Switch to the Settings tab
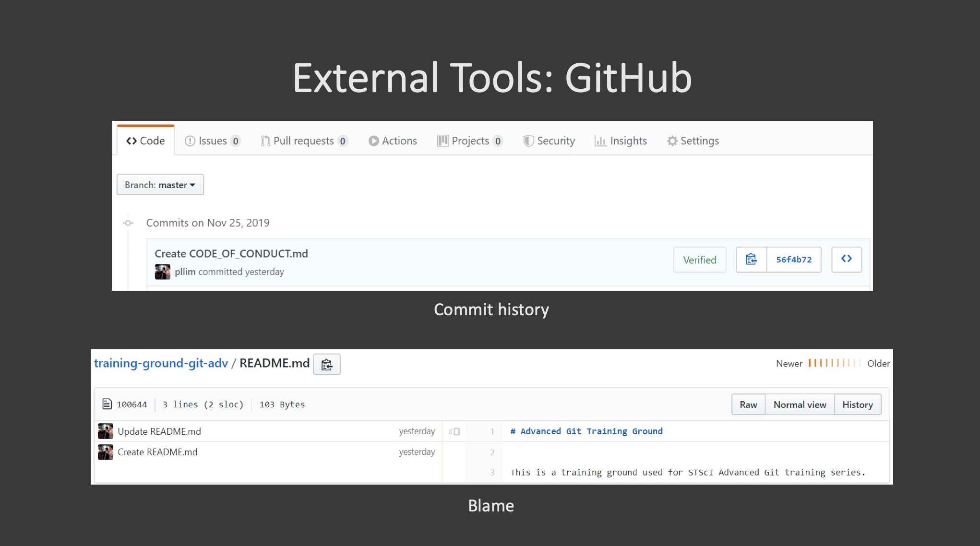The image size is (980, 546). pyautogui.click(x=693, y=141)
